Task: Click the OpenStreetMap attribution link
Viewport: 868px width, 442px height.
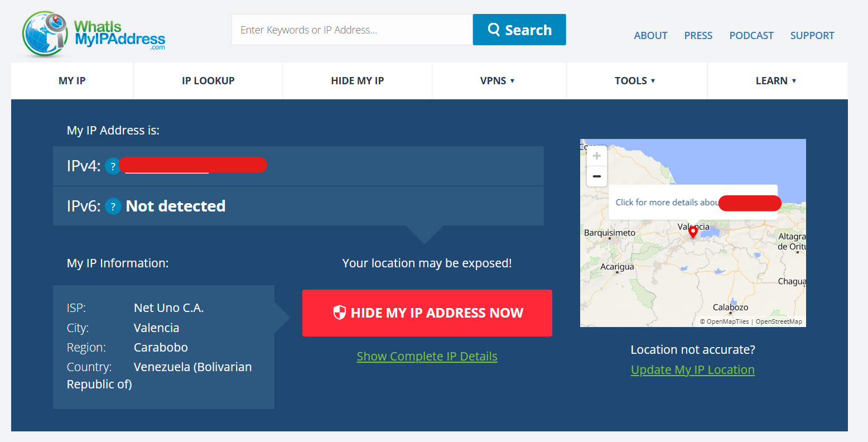Action: click(779, 321)
